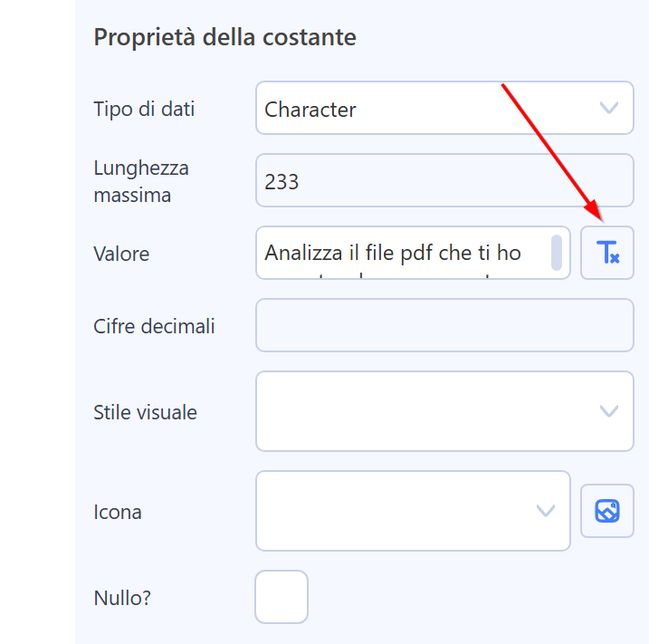
Task: Expand the chevron inside the Icona field
Action: tap(546, 511)
